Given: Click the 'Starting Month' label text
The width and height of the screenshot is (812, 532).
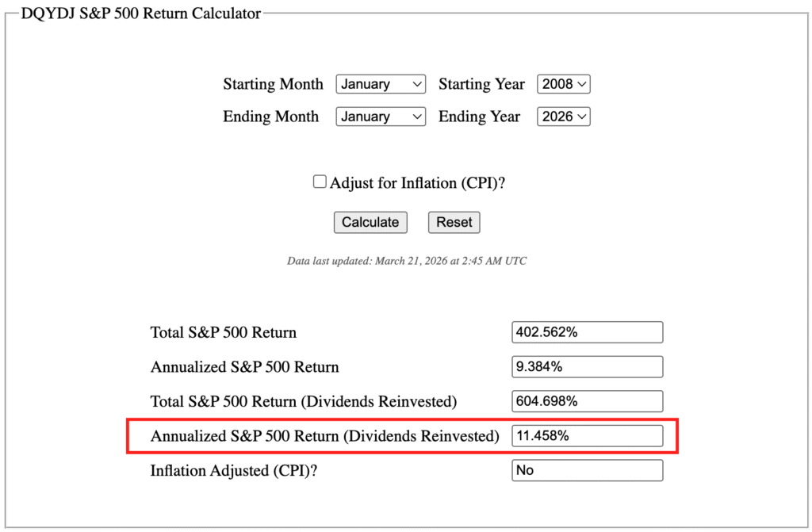Looking at the screenshot, I should click(x=273, y=84).
